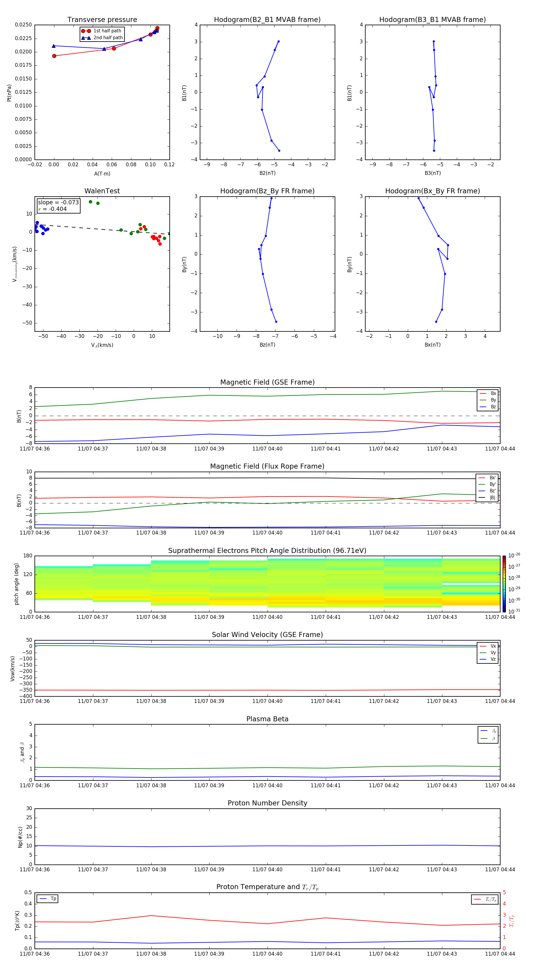Image resolution: width=535 pixels, height=980 pixels.
Task: Click the 'Pt(nPa)' y-axis label
Action: click(x=9, y=93)
